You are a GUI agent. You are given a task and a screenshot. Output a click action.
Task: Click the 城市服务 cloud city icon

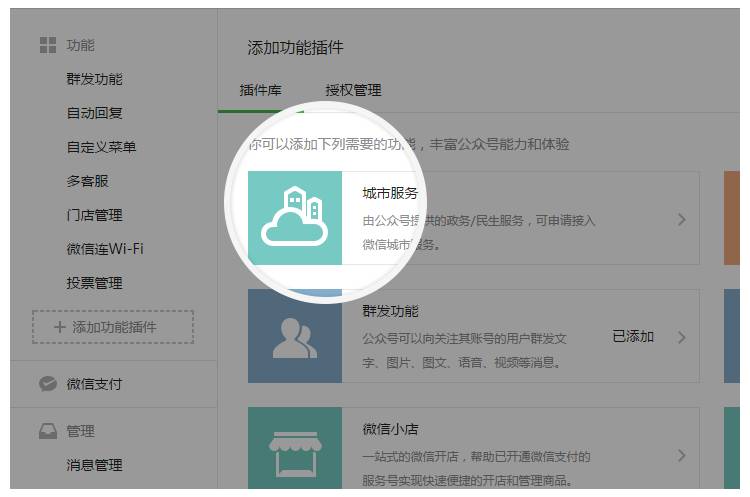pos(294,217)
